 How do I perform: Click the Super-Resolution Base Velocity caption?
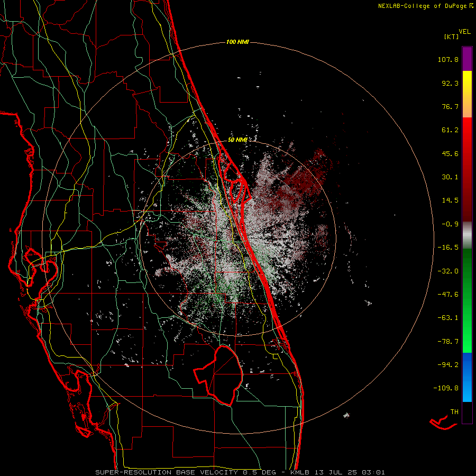pos(240,472)
